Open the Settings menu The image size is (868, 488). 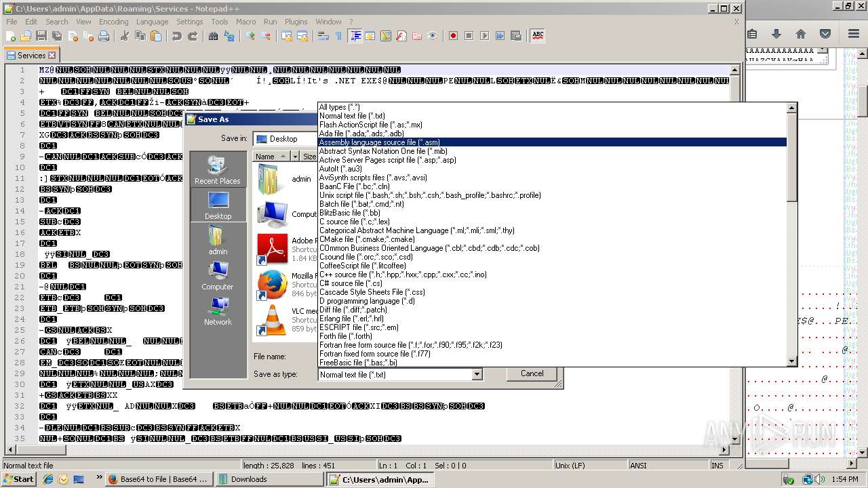189,22
